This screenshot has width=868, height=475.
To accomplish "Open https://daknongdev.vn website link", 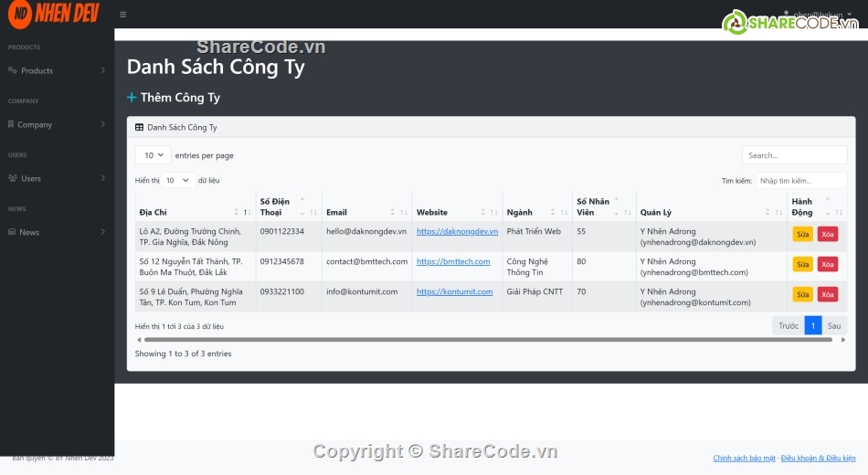I will (x=457, y=231).
